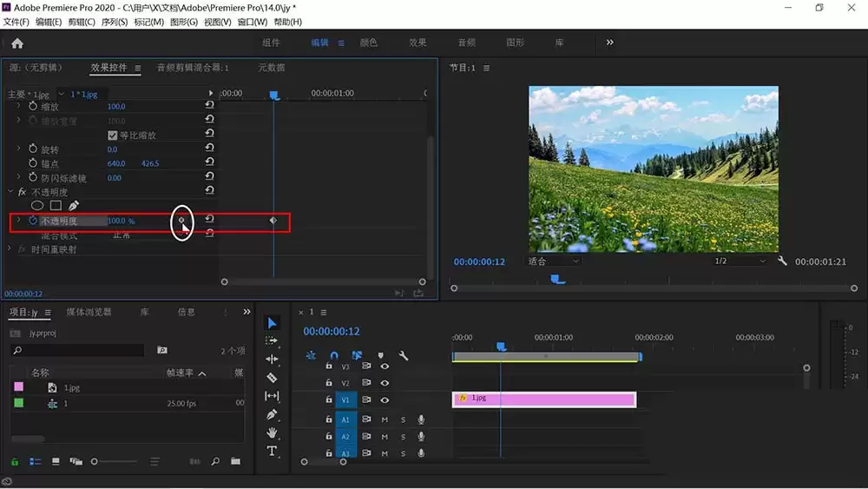Image resolution: width=868 pixels, height=489 pixels.
Task: Open the 适合 zoom level dropdown
Action: pos(552,261)
